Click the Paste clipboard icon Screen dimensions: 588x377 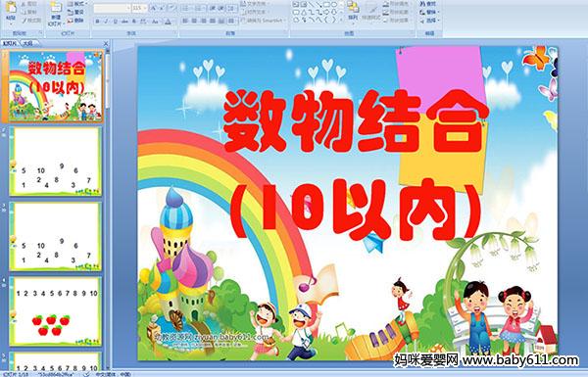(11, 8)
